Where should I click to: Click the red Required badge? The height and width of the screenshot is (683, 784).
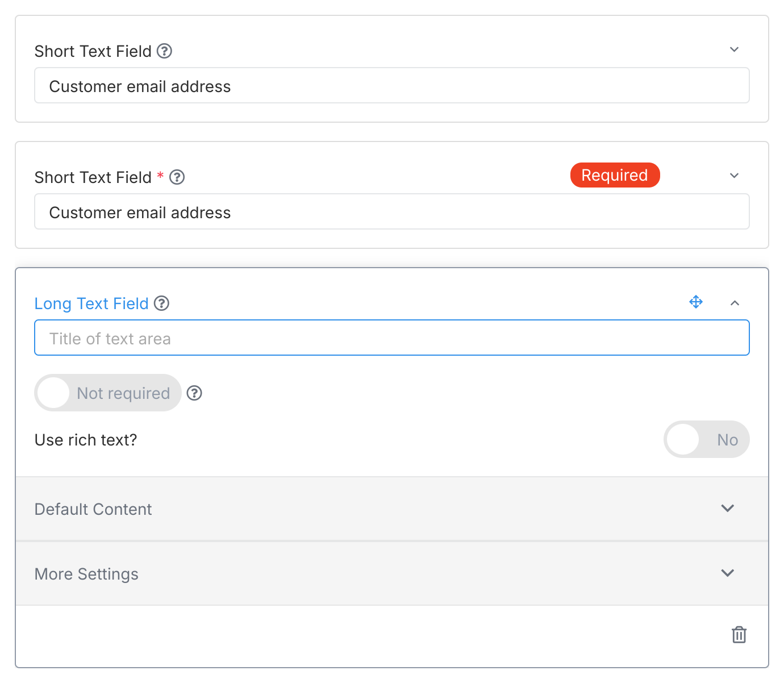tap(615, 175)
